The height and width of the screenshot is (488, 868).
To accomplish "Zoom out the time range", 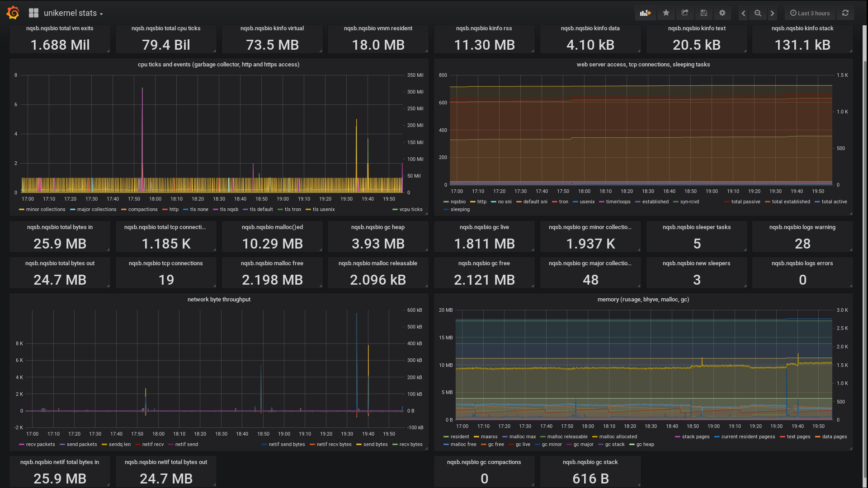I will [x=758, y=13].
